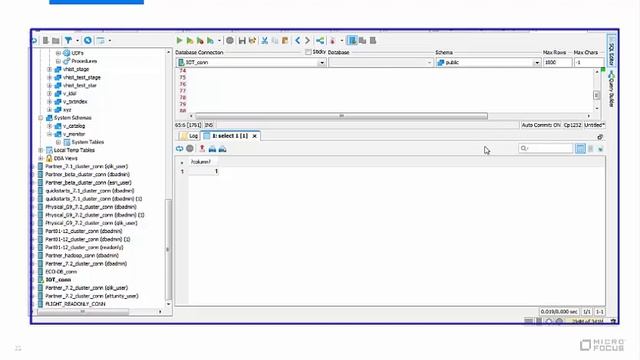Viewport: 640px width, 360px height.
Task: Save the SQL script with the disk icon
Action: [242, 40]
